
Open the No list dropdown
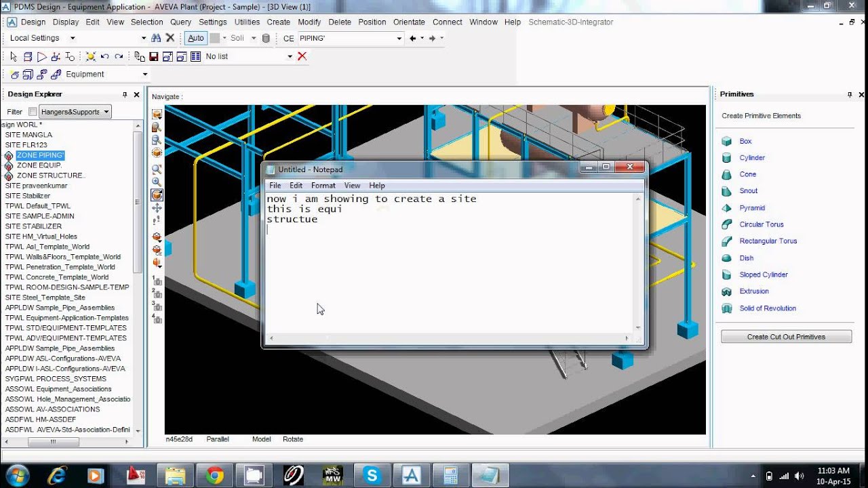290,56
